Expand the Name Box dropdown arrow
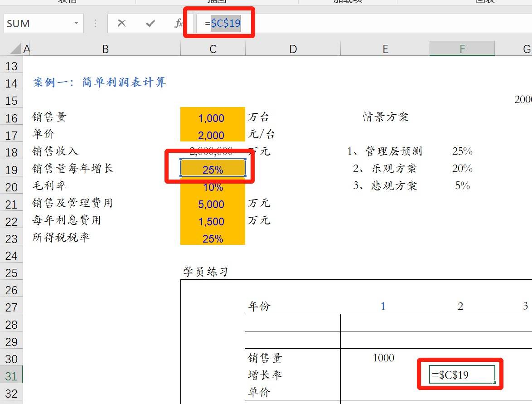532x404 pixels. point(76,23)
